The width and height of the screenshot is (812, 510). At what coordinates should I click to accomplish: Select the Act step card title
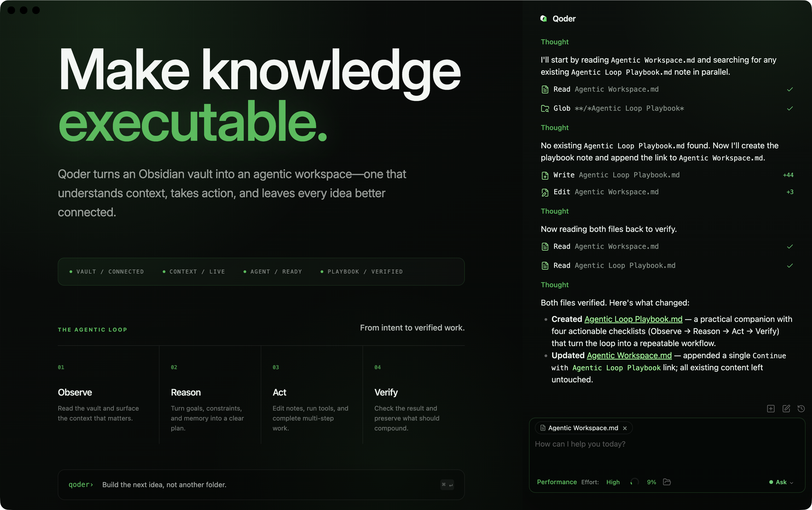coord(279,392)
